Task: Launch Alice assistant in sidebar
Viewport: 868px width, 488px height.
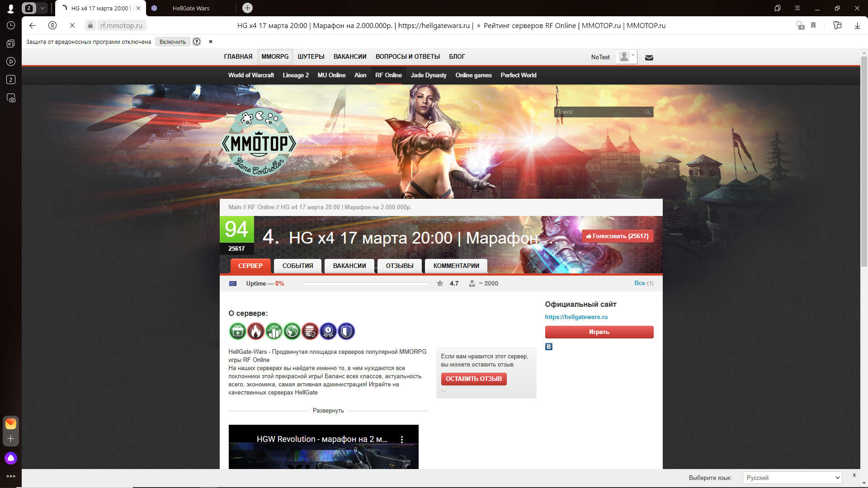Action: pyautogui.click(x=11, y=458)
